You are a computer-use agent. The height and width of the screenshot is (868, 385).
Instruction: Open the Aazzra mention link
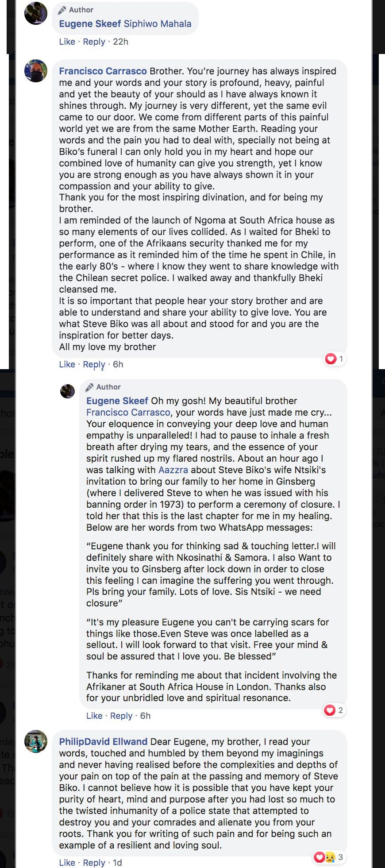click(173, 470)
